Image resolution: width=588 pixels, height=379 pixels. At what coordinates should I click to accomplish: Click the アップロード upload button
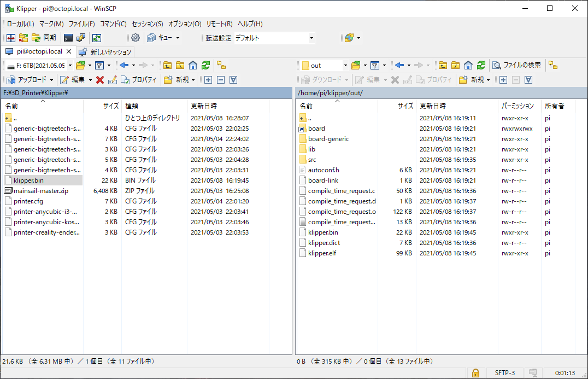coord(27,79)
